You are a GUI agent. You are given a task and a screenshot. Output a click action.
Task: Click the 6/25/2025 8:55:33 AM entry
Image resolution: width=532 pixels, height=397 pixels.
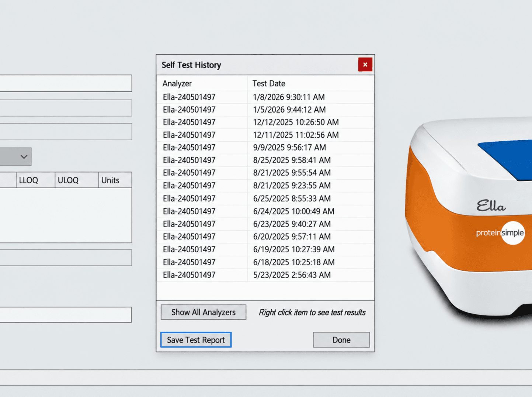point(265,198)
